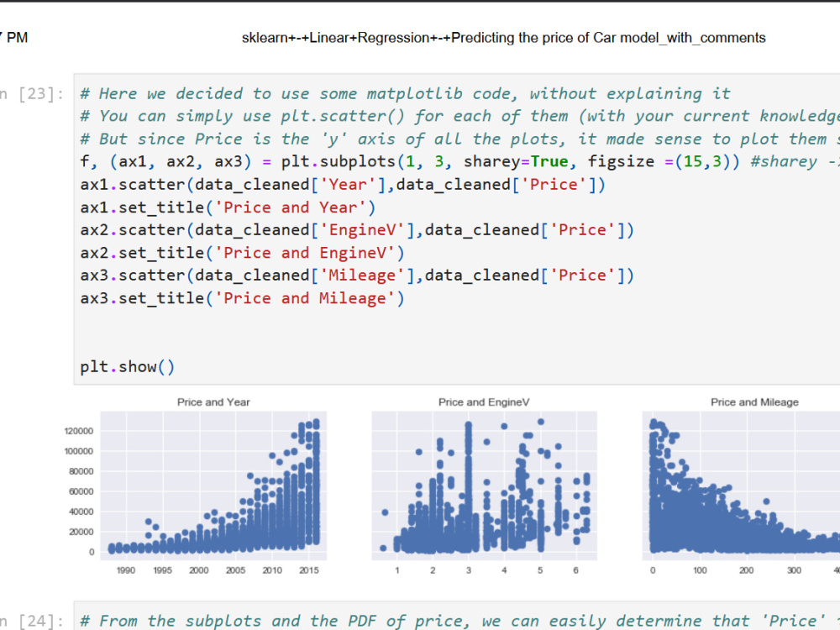Click the 100000 y-axis tick label
Screen dimensions: 840x630
79,452
